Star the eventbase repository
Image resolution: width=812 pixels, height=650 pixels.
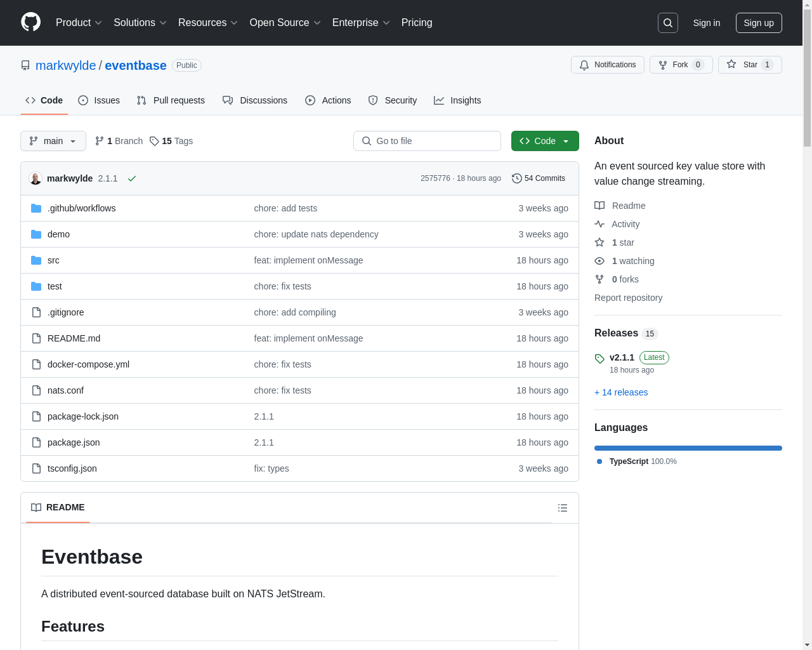tap(750, 65)
